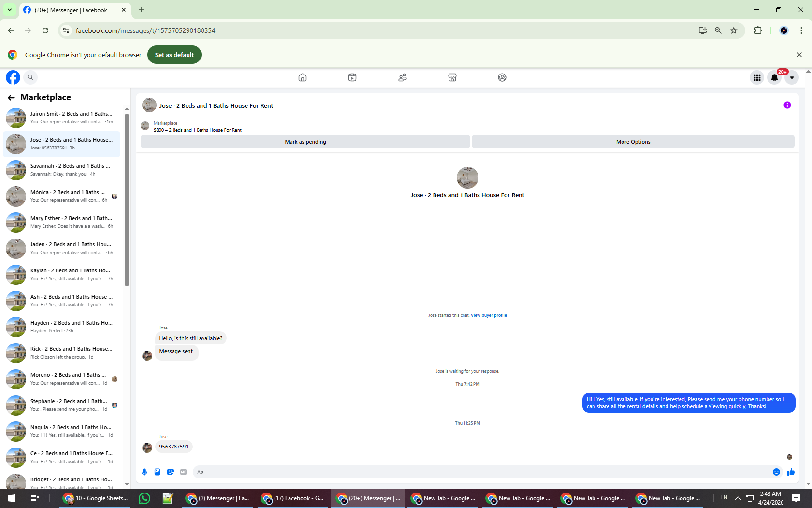Open Stephanie conversation
Image resolution: width=812 pixels, height=508 pixels.
[x=62, y=405]
